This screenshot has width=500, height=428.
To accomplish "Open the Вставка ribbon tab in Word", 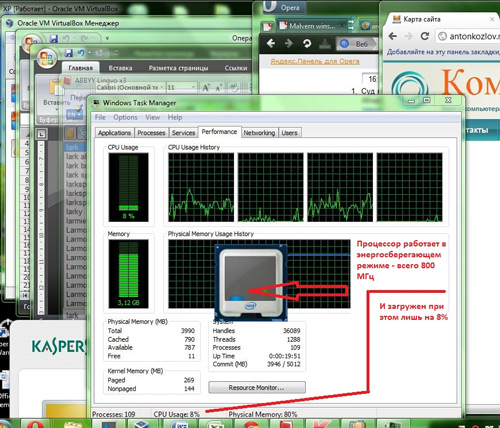I will tap(120, 68).
